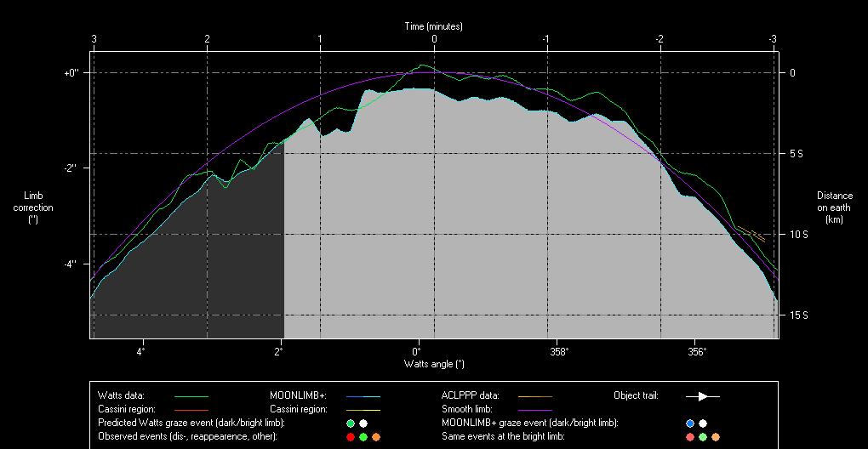Click the 358° tick label on bottom axis
868x449 pixels.
click(x=559, y=350)
